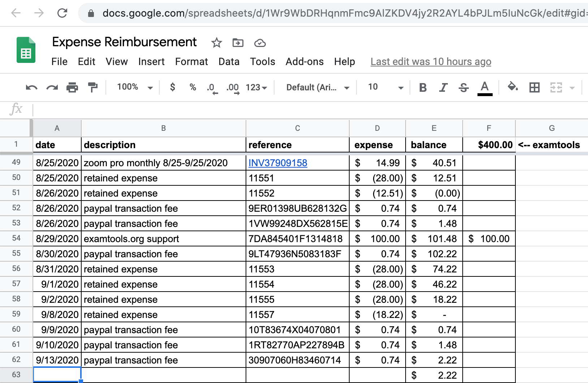The height and width of the screenshot is (383, 588).
Task: Open the Format menu
Action: coord(191,61)
